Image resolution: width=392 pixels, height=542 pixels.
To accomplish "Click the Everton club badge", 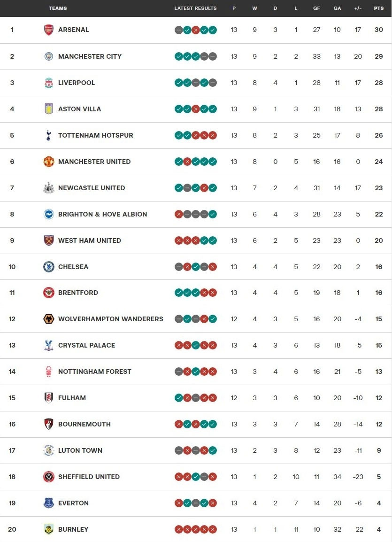I will point(49,503).
